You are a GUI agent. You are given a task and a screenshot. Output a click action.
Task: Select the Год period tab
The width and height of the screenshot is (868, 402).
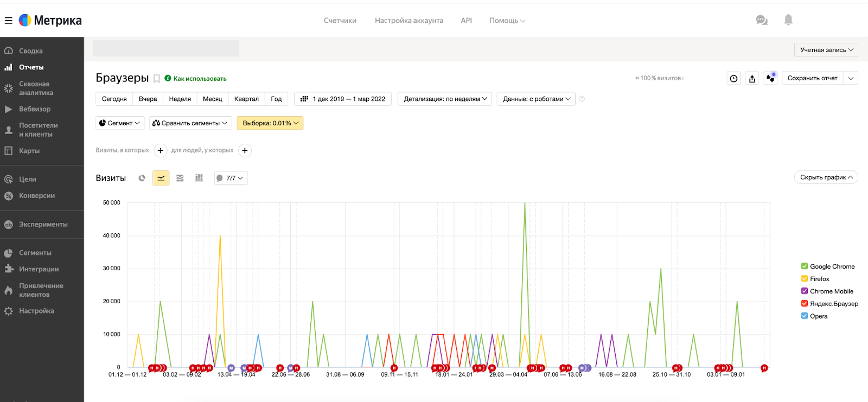pos(276,99)
